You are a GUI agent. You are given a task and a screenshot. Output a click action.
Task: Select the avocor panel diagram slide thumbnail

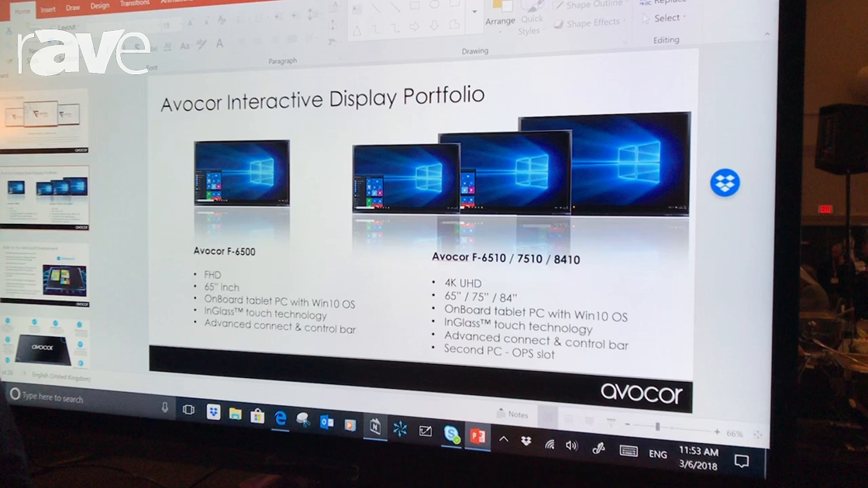click(x=45, y=342)
